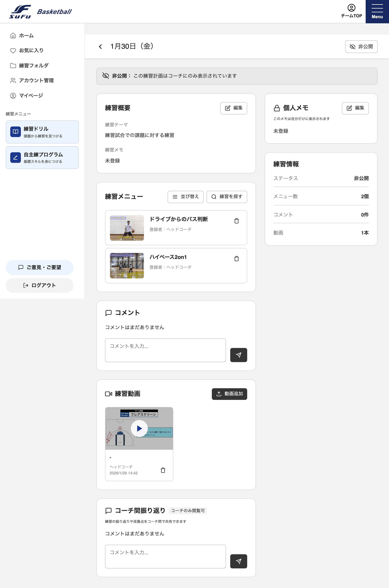Delete the ハイペース2on1 menu item
Image resolution: width=389 pixels, height=588 pixels.
236,258
